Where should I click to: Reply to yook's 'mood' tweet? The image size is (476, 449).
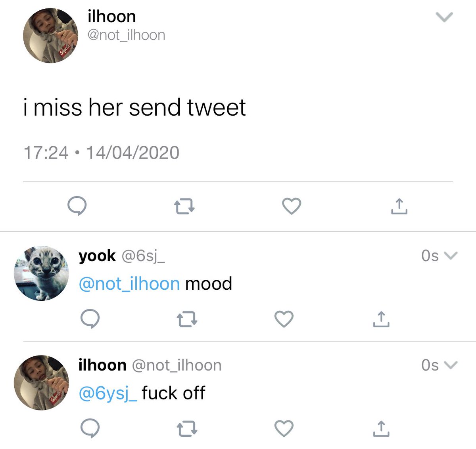point(90,319)
